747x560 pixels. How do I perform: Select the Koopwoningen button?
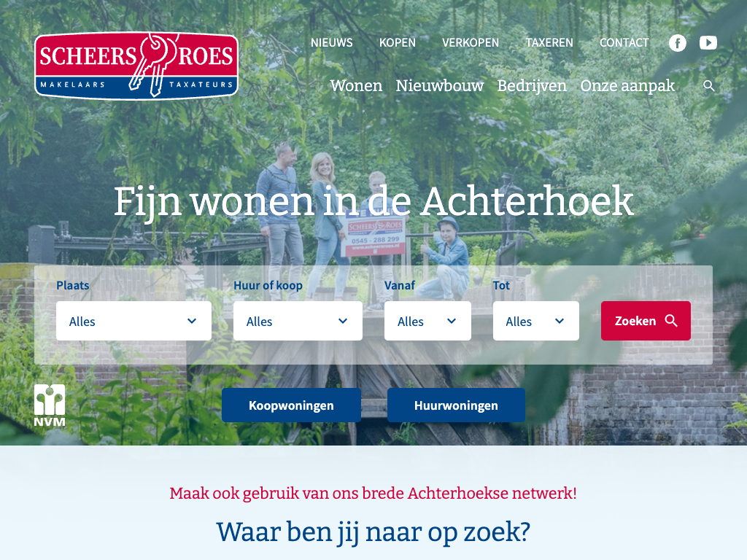[x=291, y=405]
